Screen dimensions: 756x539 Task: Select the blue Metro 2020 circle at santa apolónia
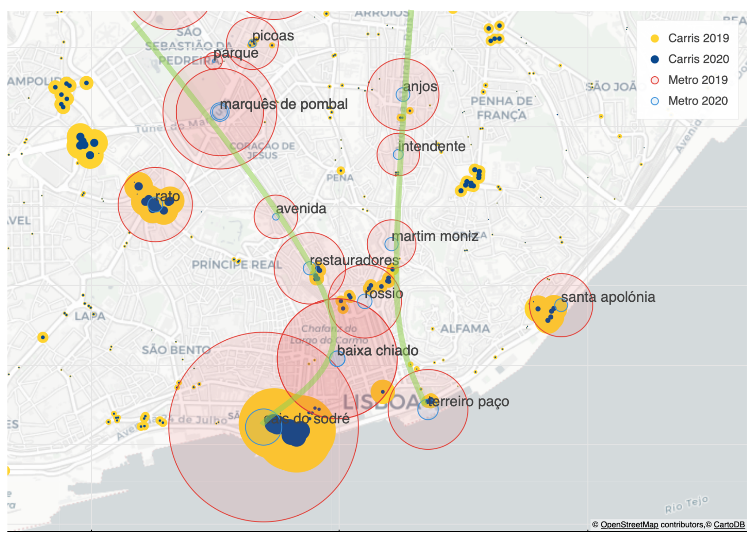point(561,305)
